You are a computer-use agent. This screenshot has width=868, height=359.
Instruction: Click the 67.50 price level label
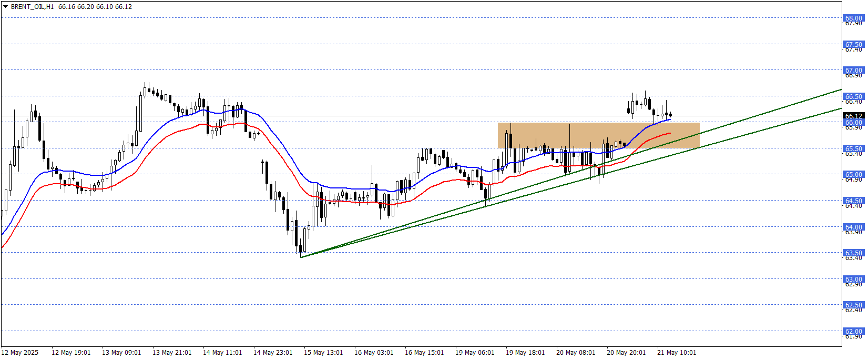(x=853, y=44)
